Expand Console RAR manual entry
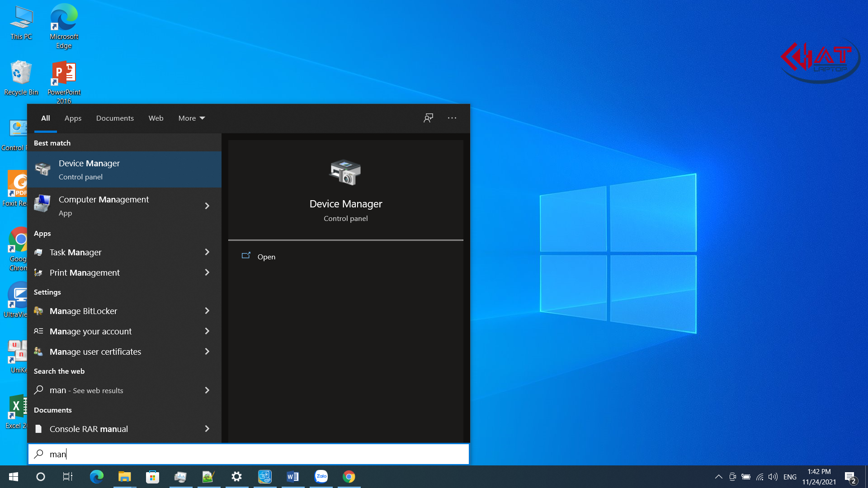The image size is (868, 488). 206,429
